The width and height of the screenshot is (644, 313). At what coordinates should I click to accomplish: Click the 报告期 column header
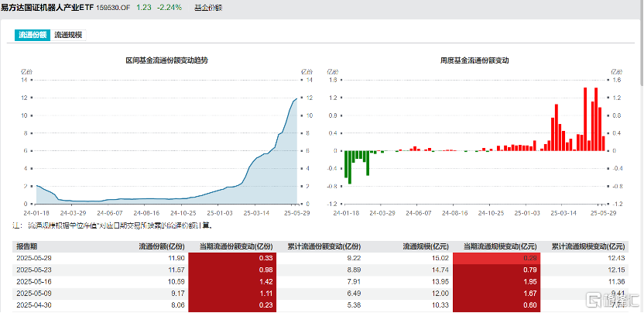point(26,247)
